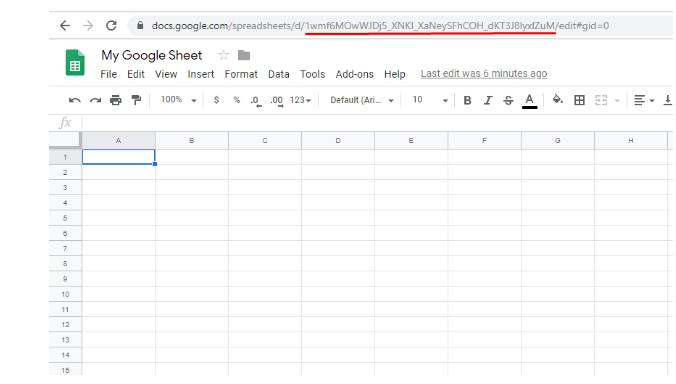The height and width of the screenshot is (384, 676).
Task: Select column A header
Action: [119, 141]
